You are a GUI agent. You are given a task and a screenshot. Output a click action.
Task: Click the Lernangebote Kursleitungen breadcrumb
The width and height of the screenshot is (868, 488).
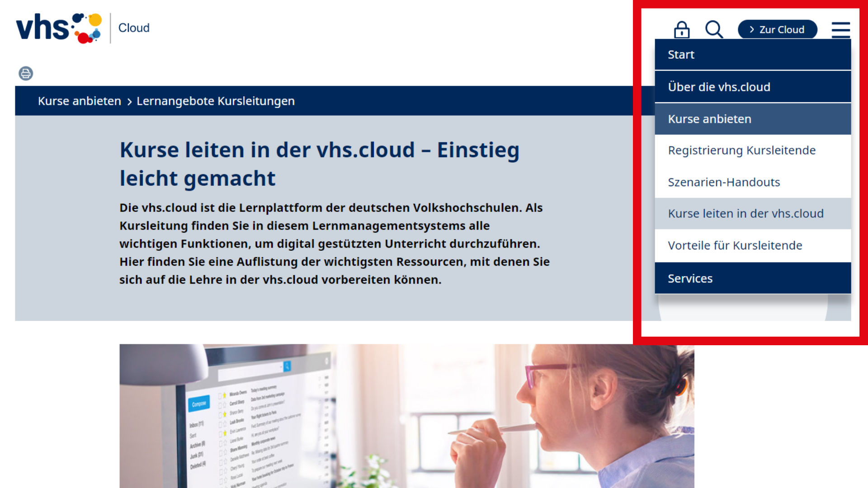(x=216, y=101)
